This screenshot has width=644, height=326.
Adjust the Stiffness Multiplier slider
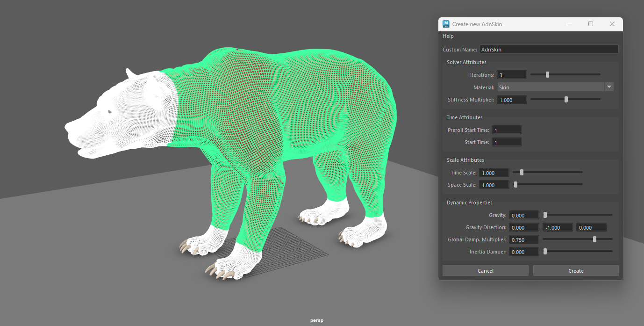click(566, 99)
